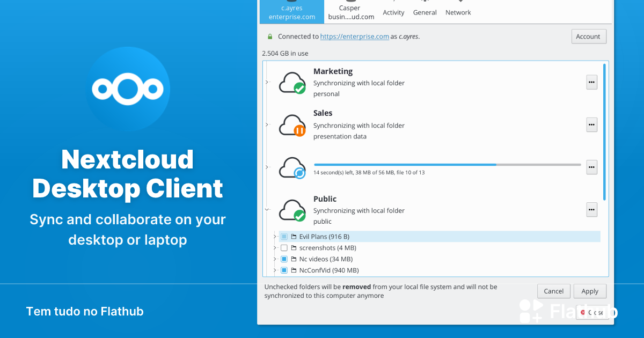Open the options menu for the Sales folder
Viewport: 644px width, 338px height.
click(x=591, y=124)
